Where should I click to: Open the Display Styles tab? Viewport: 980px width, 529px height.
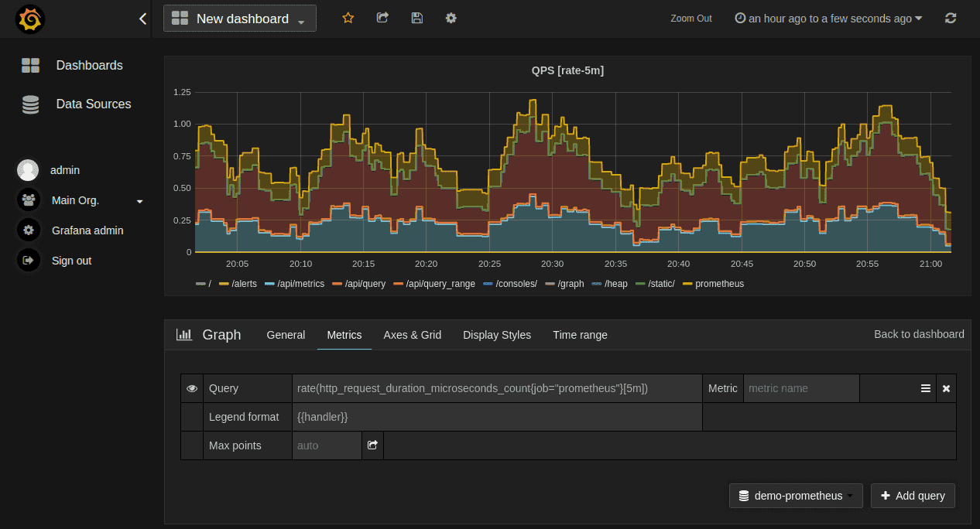tap(496, 335)
